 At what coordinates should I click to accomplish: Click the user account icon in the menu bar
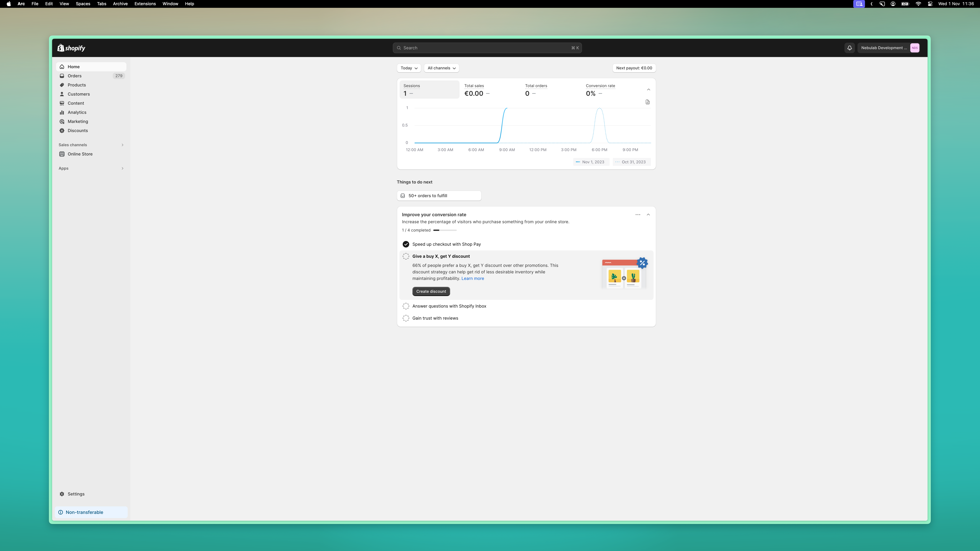tap(893, 4)
